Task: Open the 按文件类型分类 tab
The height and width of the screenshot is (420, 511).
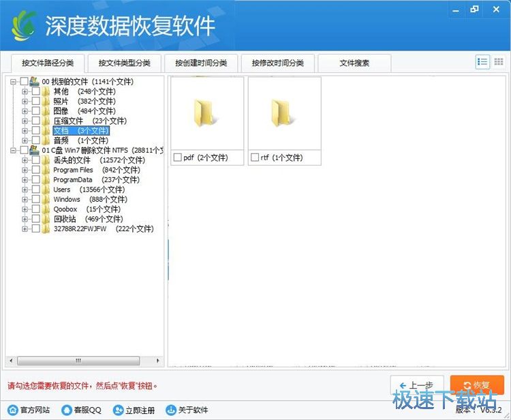Action: click(125, 63)
